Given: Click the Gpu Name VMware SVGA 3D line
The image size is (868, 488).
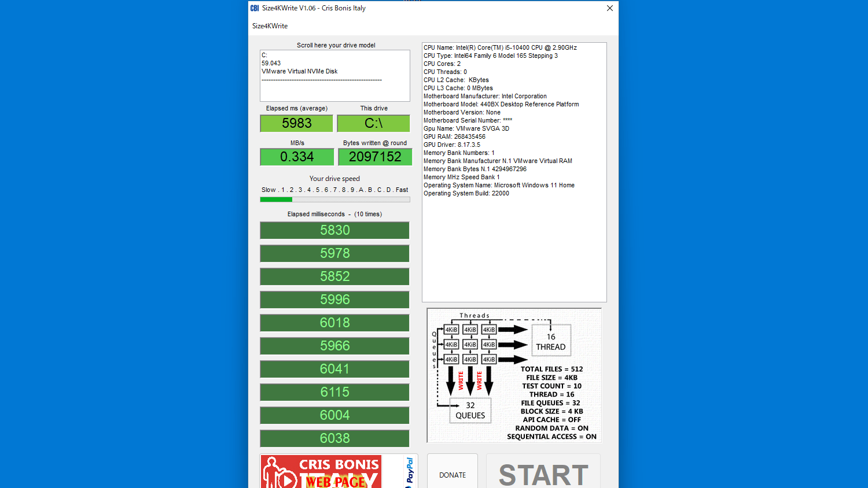Looking at the screenshot, I should (x=466, y=128).
